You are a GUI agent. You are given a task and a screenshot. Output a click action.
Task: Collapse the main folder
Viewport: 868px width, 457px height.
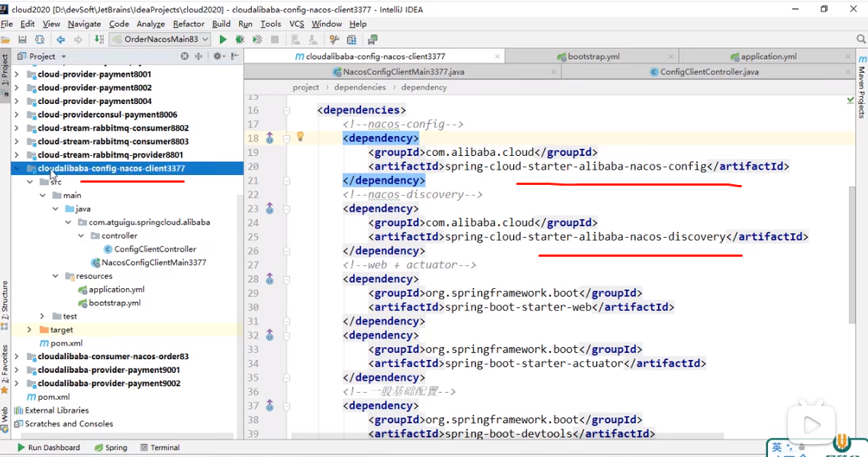point(43,196)
